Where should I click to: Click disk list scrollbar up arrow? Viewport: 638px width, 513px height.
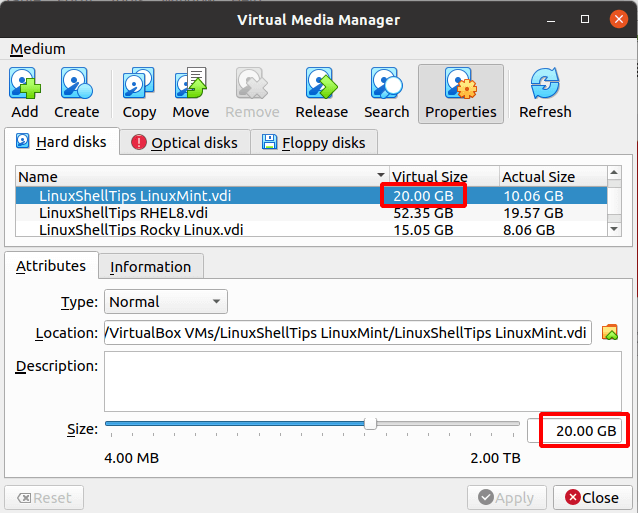[x=614, y=173]
